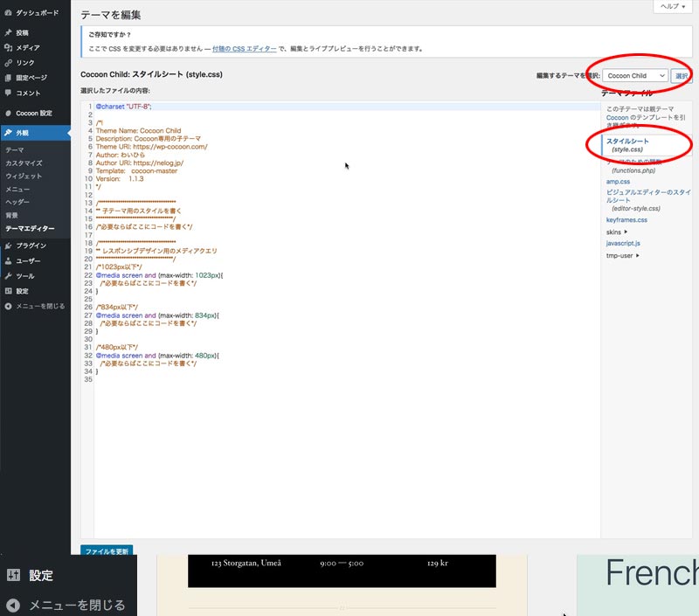Click into the code editor at line 16
The height and width of the screenshot is (616, 699).
pyautogui.click(x=144, y=227)
